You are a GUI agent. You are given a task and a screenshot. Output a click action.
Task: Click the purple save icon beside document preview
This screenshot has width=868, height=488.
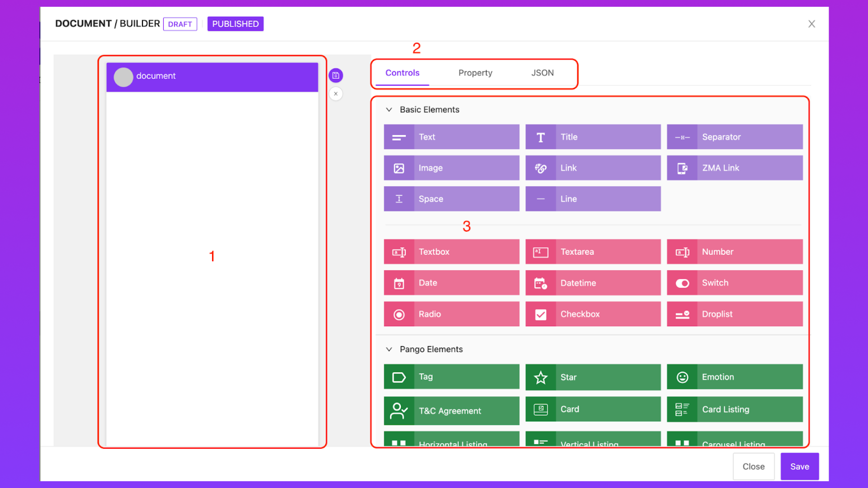point(335,75)
